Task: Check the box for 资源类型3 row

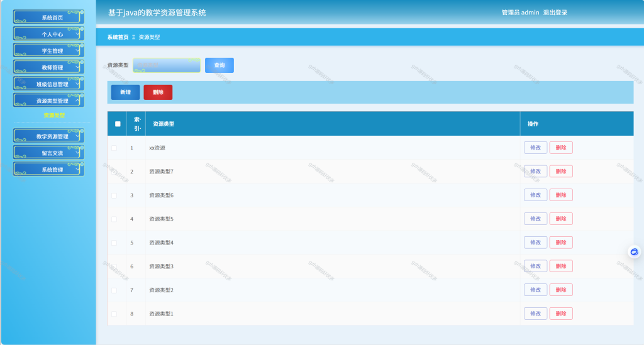Action: point(114,266)
